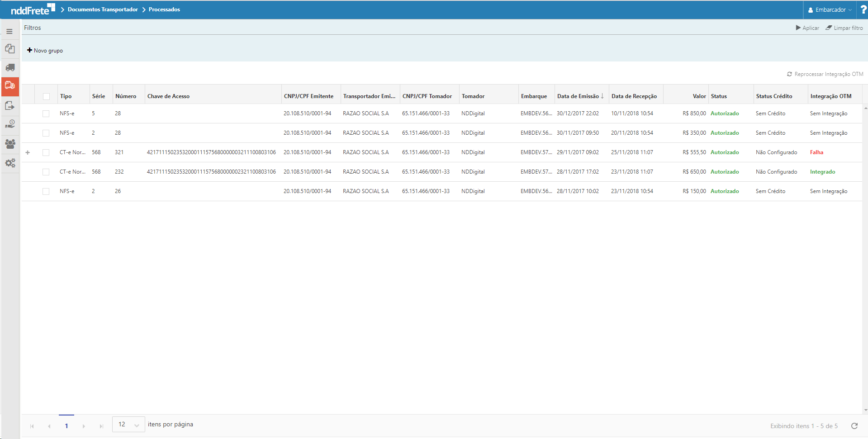The width and height of the screenshot is (868, 439).
Task: Select the checkbox for CT-e number 321
Action: click(46, 152)
